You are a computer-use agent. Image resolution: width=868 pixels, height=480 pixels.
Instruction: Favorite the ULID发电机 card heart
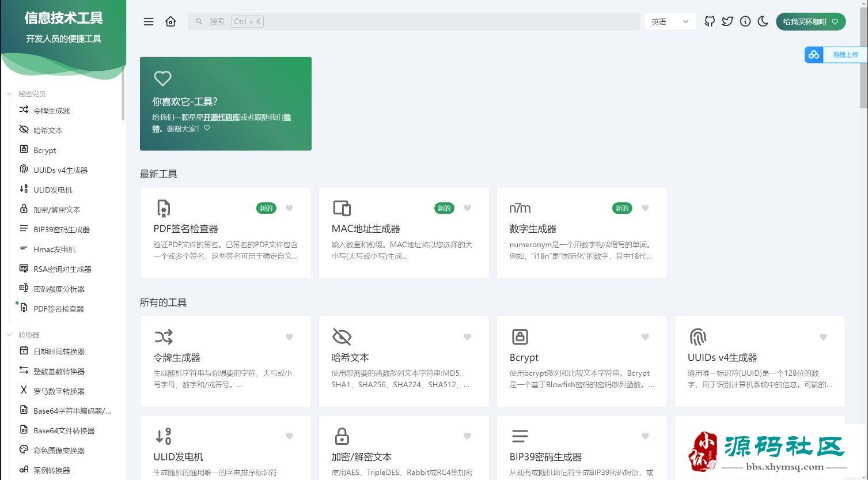289,436
